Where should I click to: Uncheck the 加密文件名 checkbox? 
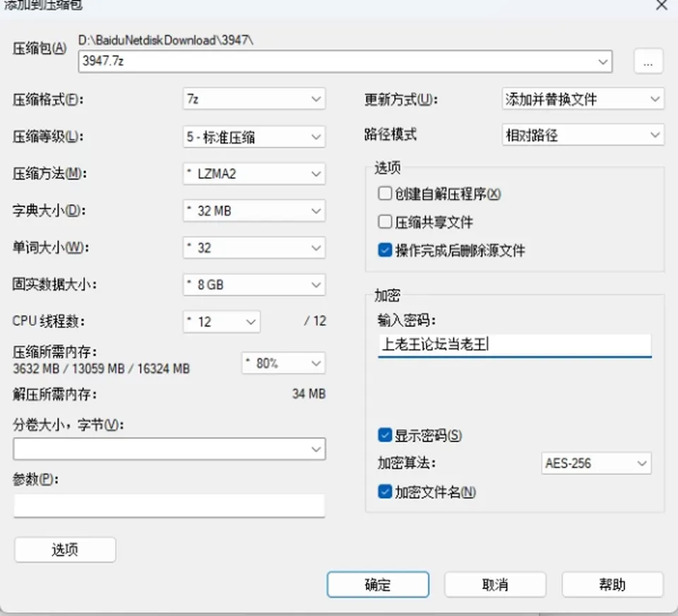[385, 492]
